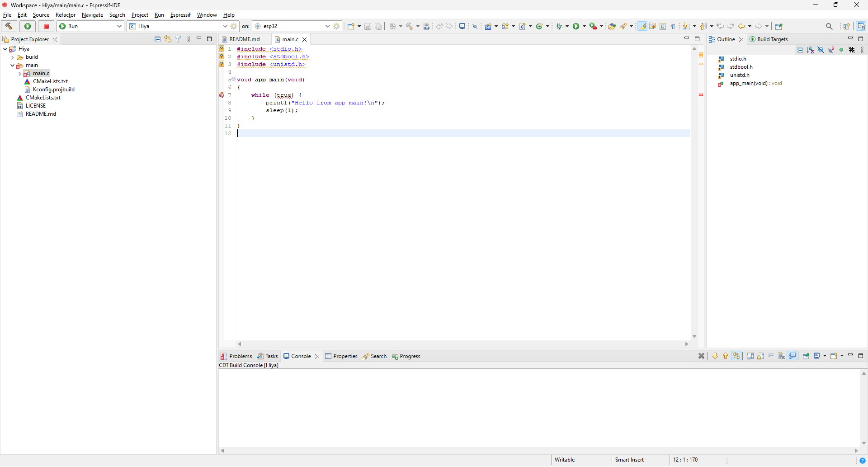This screenshot has height=467, width=868.
Task: Toggle Hide Non-Public Members green dot
Action: [x=841, y=50]
